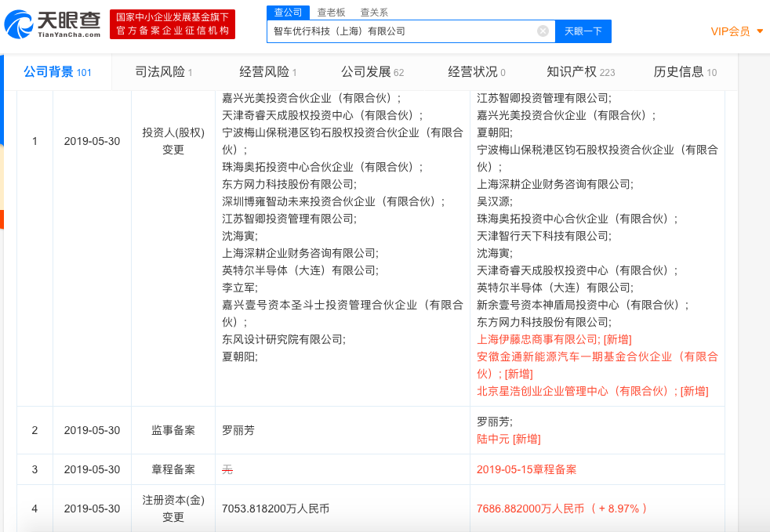Open the VIP会员 link
This screenshot has width=770, height=532.
(730, 31)
